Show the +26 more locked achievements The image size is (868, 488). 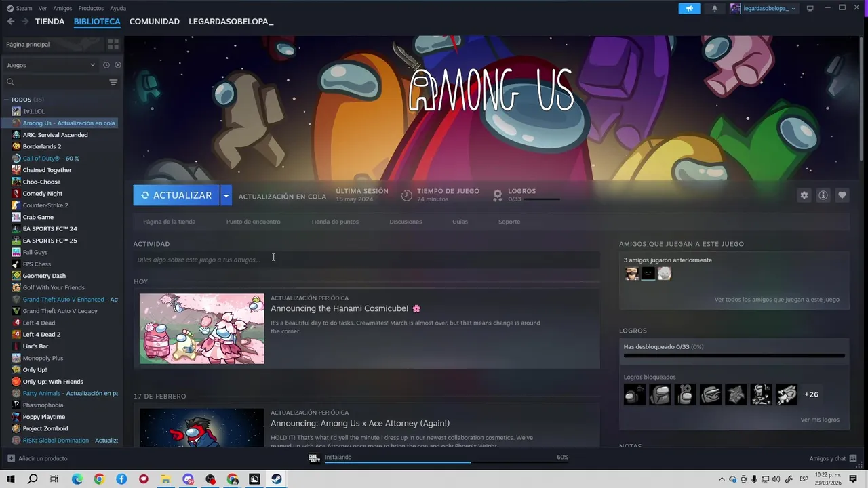[x=811, y=394]
